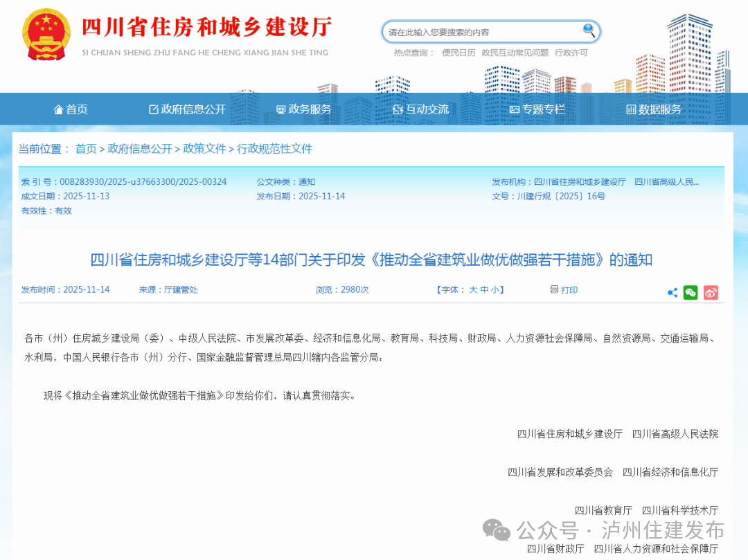748x560 pixels.
Task: Share the article via the WeChat icon
Action: tap(690, 293)
